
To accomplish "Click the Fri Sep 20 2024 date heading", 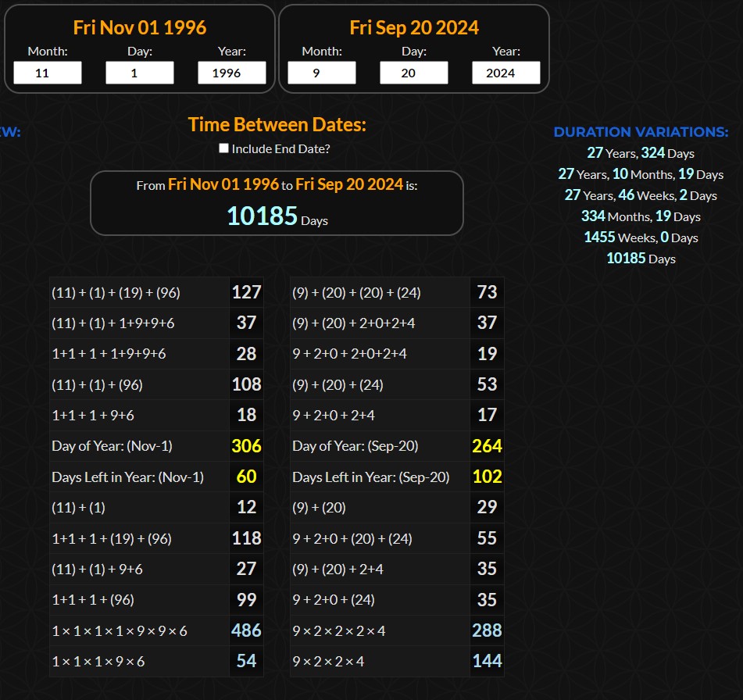I will tap(414, 27).
